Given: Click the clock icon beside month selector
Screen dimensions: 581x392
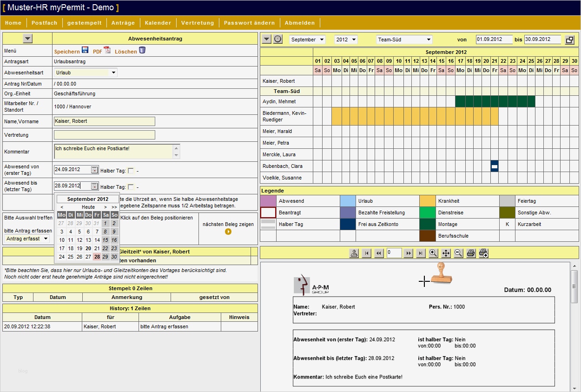Looking at the screenshot, I should point(278,39).
